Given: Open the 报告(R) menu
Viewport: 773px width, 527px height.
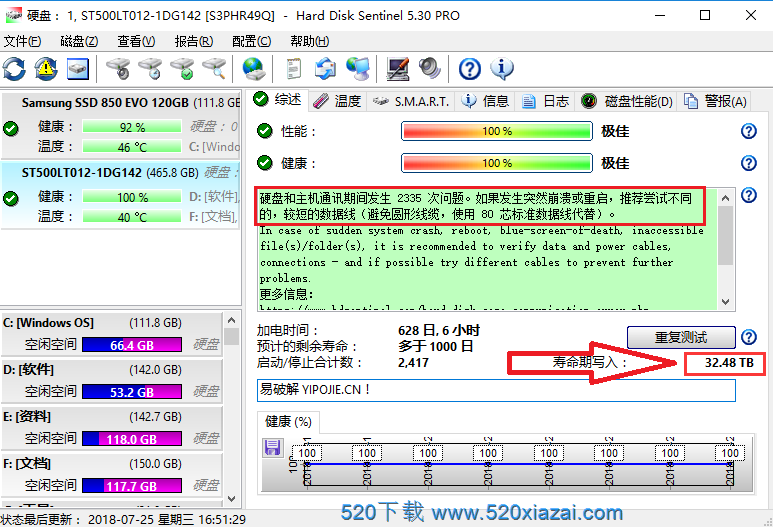Looking at the screenshot, I should (x=194, y=41).
